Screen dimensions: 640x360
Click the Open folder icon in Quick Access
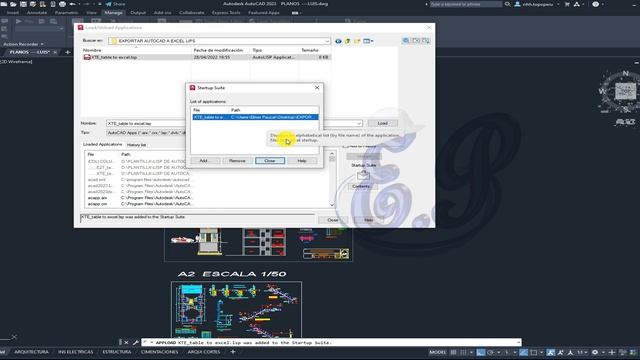point(13,4)
